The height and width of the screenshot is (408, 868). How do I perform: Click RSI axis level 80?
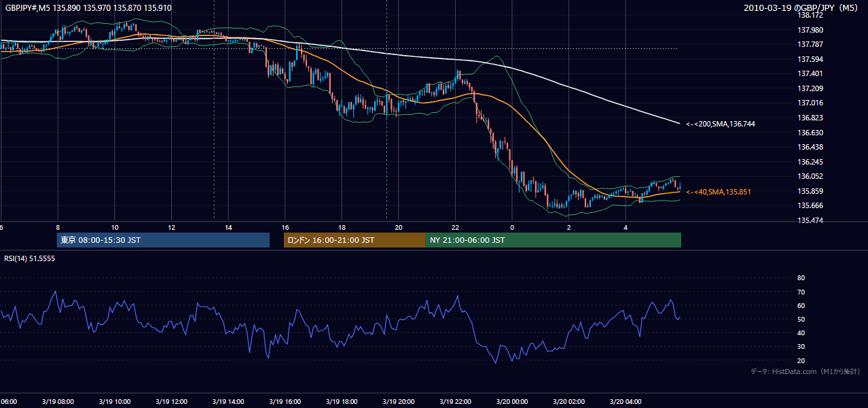tap(801, 278)
